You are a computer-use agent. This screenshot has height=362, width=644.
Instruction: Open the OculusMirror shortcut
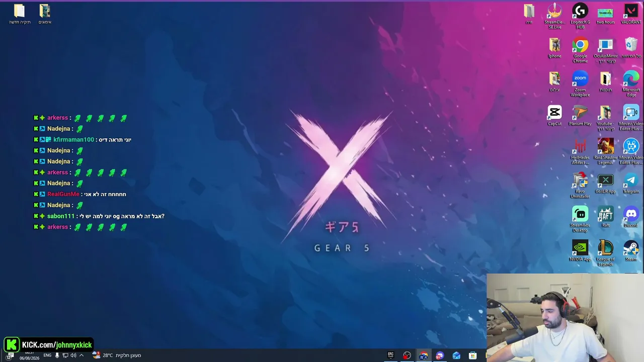[605, 50]
